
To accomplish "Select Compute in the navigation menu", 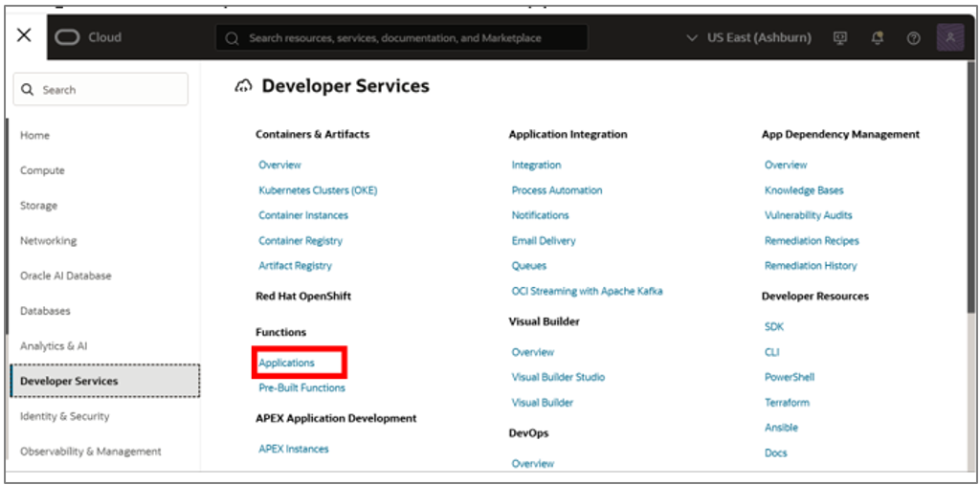I will click(42, 170).
